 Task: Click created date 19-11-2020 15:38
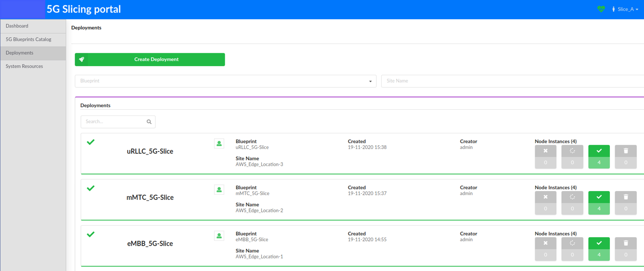[367, 147]
